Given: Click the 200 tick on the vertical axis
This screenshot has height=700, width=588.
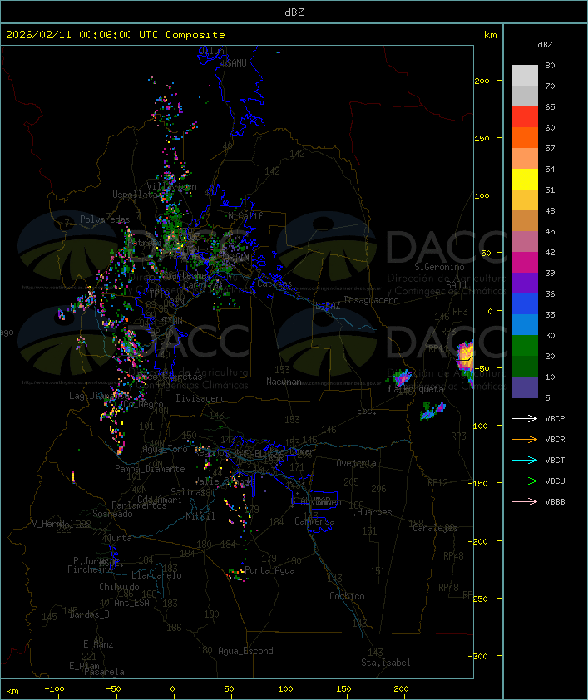Looking at the screenshot, I should [x=482, y=81].
